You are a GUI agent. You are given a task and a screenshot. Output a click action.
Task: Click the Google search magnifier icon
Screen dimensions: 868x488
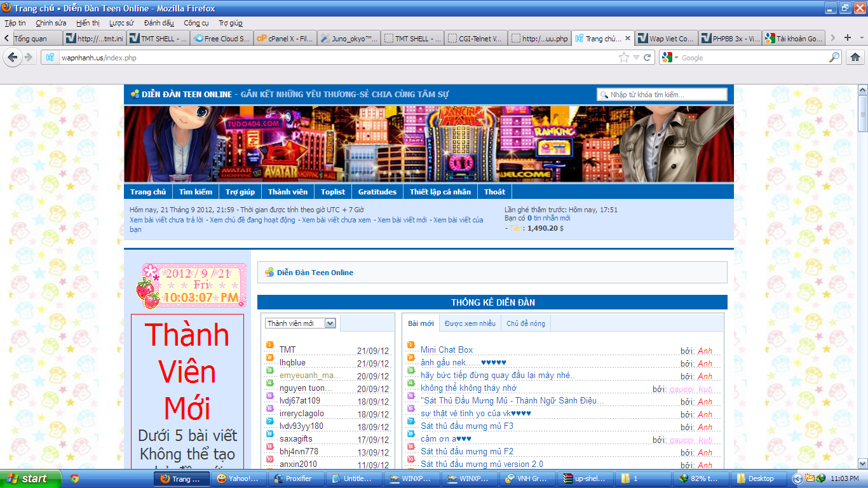[834, 57]
